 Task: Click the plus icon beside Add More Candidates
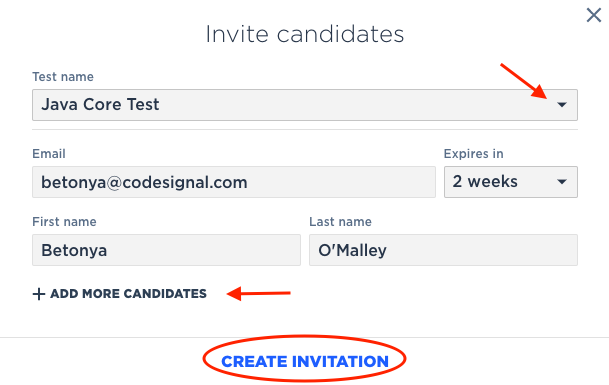(x=38, y=294)
